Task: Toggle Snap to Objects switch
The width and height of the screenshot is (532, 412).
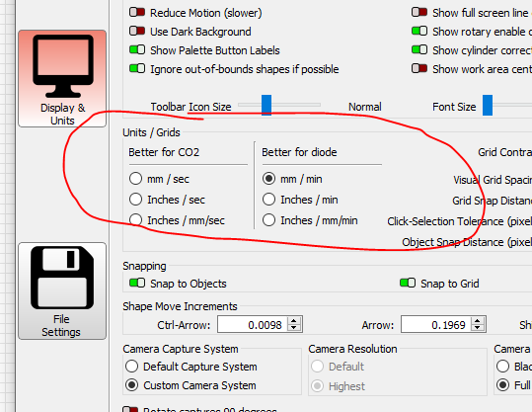Action: click(x=137, y=283)
